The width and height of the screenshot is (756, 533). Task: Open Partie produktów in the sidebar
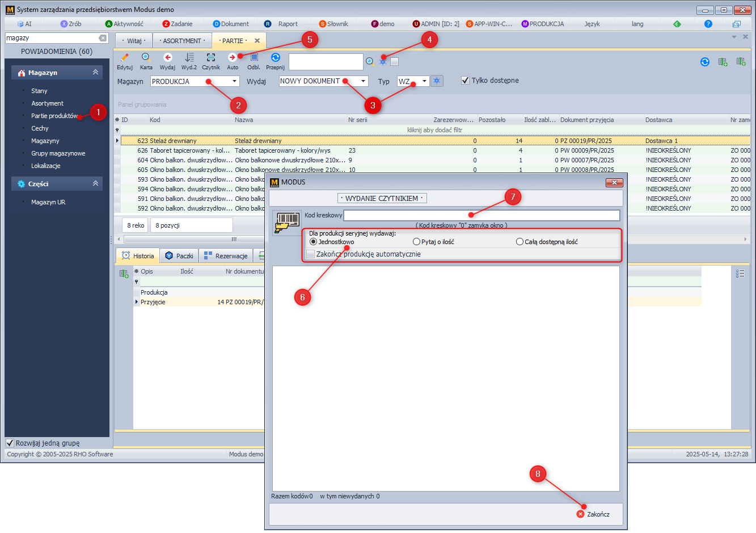point(54,116)
